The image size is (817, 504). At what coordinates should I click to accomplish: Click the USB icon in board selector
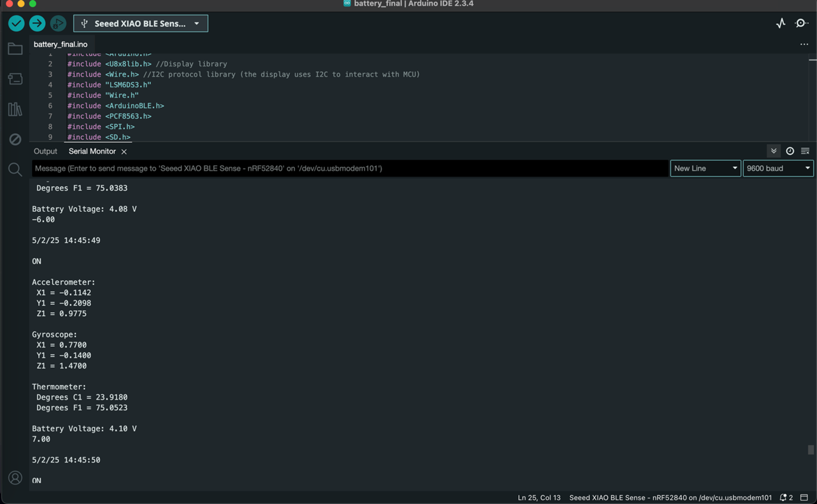(85, 23)
